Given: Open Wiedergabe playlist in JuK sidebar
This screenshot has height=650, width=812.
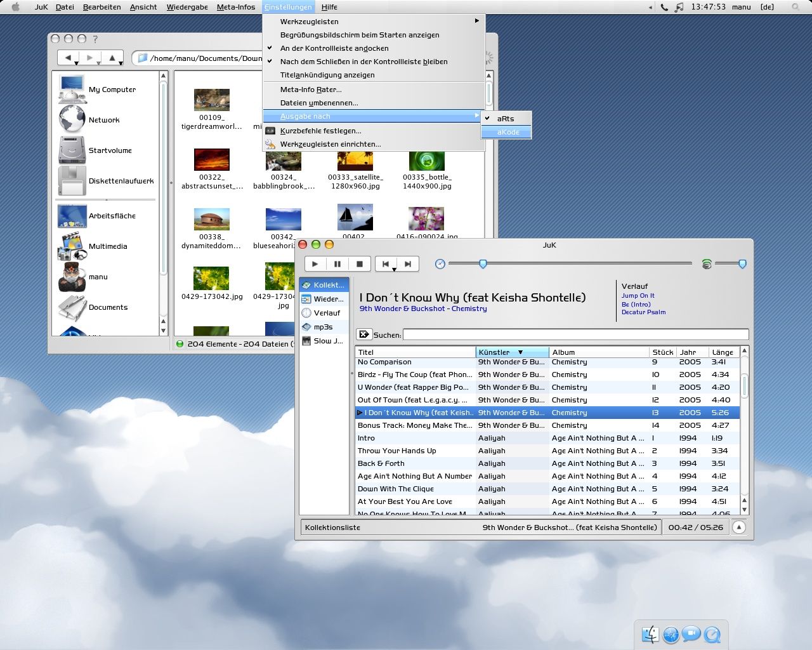Looking at the screenshot, I should [324, 299].
